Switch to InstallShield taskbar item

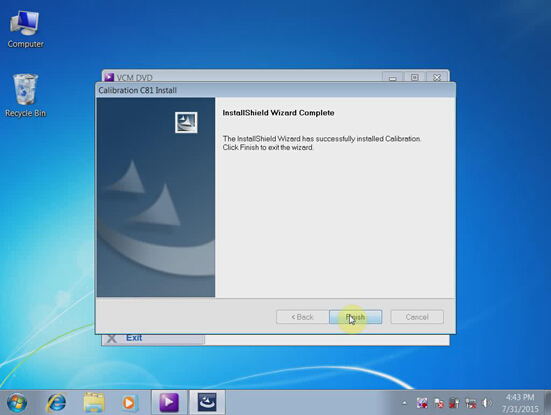207,402
